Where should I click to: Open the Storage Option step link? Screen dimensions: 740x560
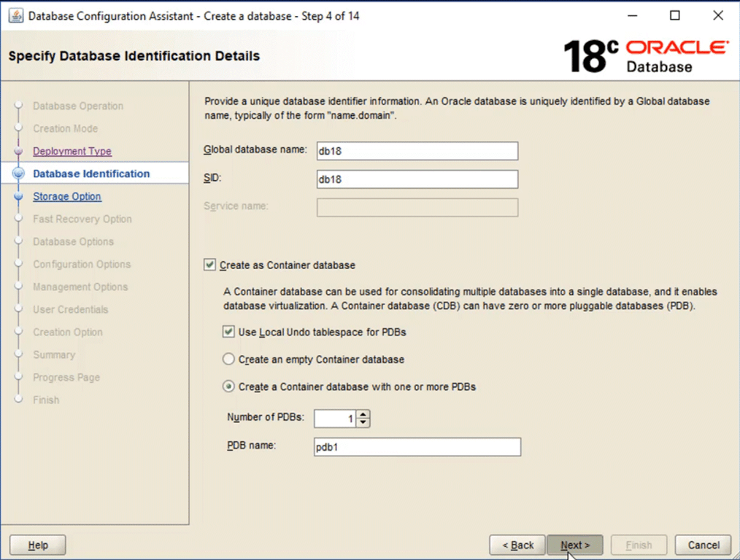pos(67,196)
